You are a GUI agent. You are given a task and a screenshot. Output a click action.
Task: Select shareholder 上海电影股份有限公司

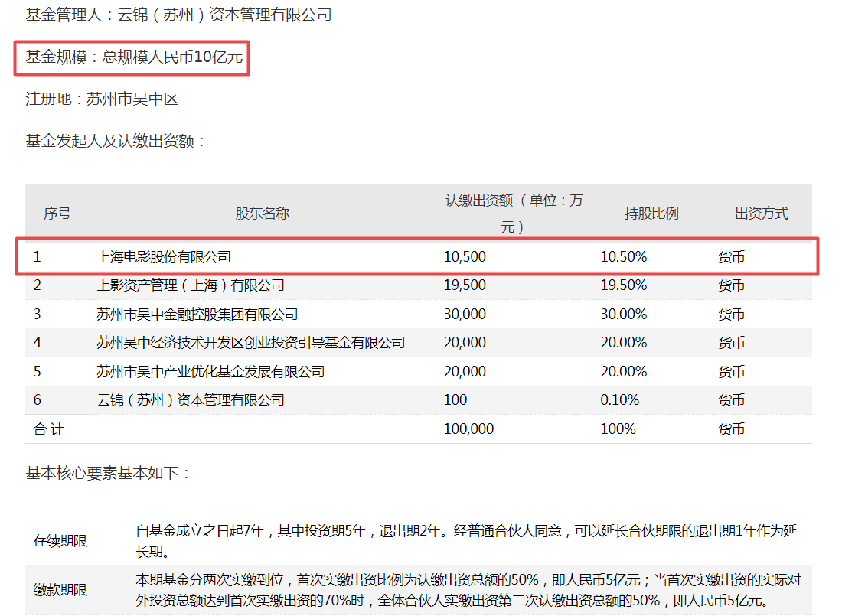click(164, 256)
